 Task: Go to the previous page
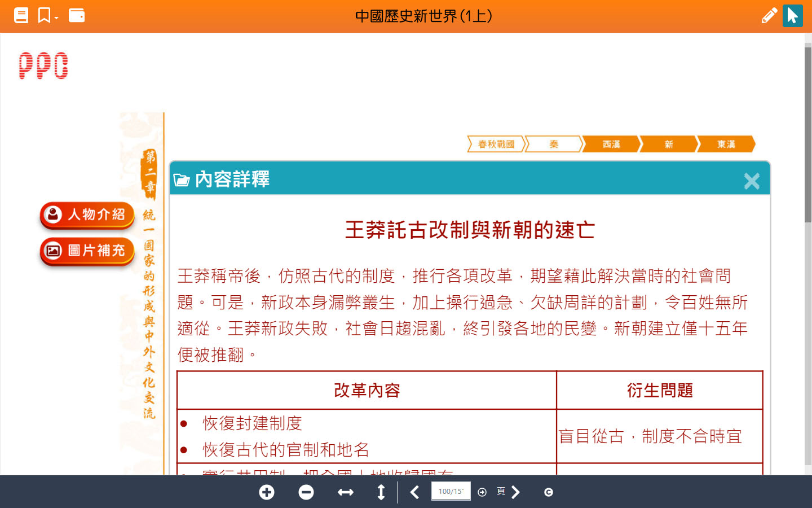coord(414,492)
